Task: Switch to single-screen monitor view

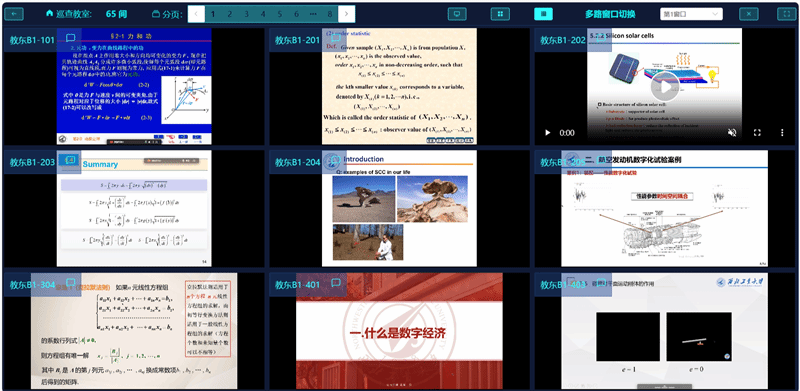Action: 457,14
